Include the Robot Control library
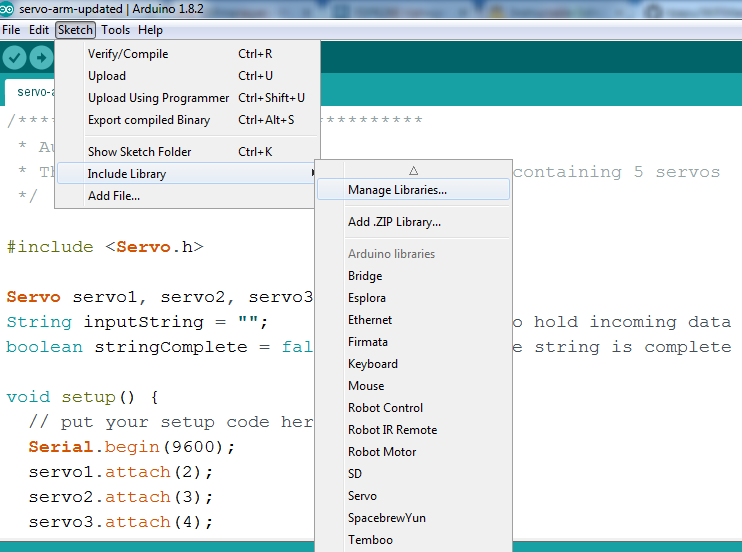Screen dimensions: 742x552 [x=414, y=408]
